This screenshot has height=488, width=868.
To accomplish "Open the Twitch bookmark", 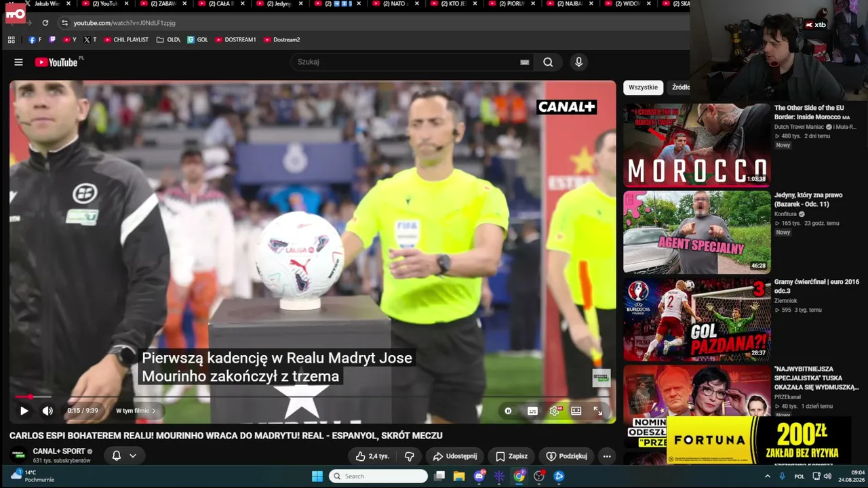I will pyautogui.click(x=52, y=40).
